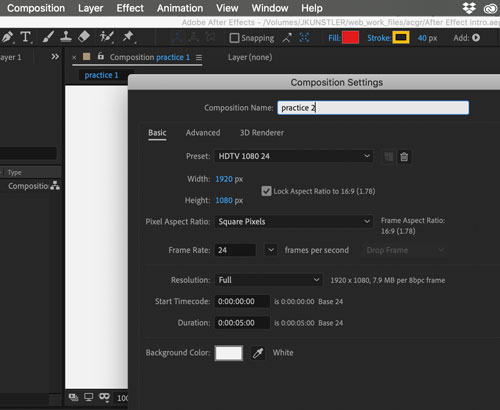The width and height of the screenshot is (500, 410).
Task: Click the Type column header in project panel
Action: pos(14,172)
